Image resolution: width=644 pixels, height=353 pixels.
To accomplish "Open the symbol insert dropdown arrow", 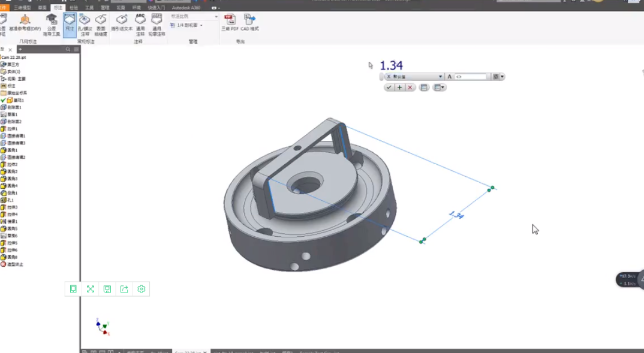I will coord(502,77).
